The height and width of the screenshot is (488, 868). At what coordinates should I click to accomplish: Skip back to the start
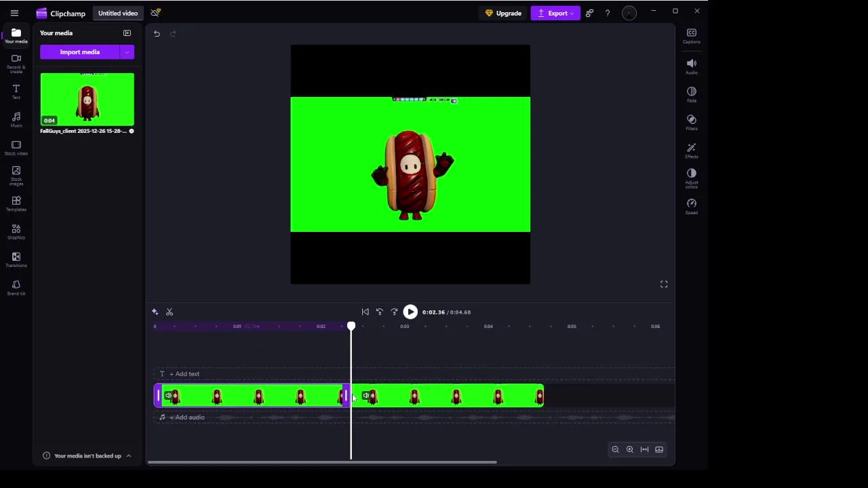pyautogui.click(x=365, y=312)
